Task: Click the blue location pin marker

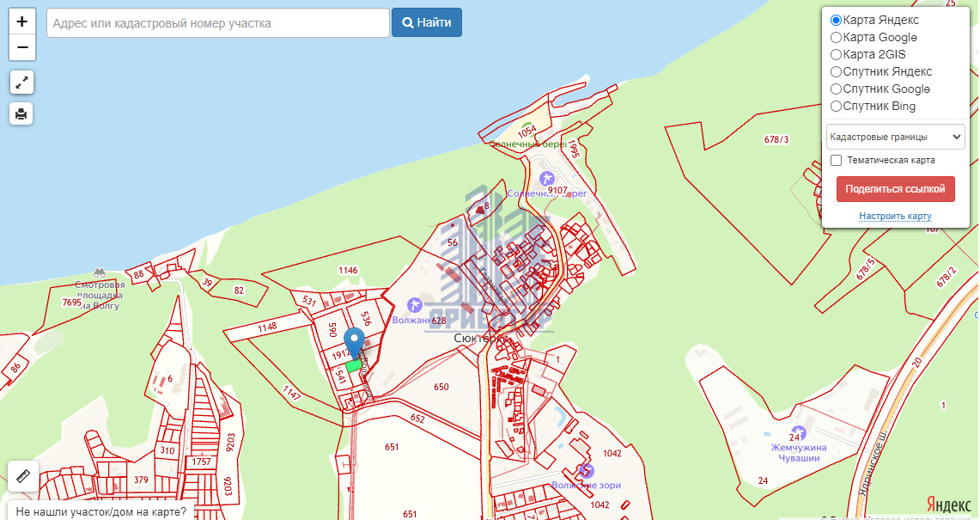Action: click(x=355, y=344)
